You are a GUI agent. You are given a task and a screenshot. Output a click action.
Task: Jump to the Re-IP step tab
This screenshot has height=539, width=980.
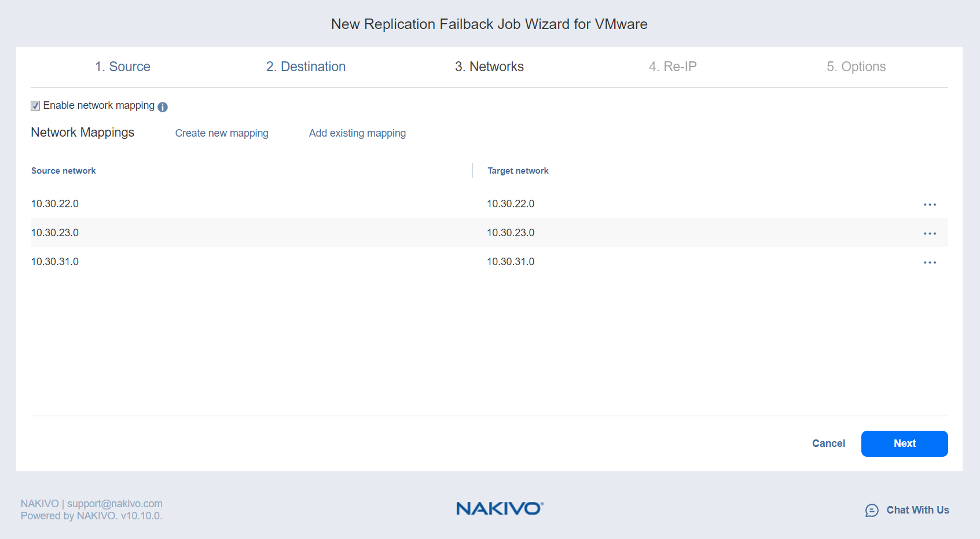(673, 67)
